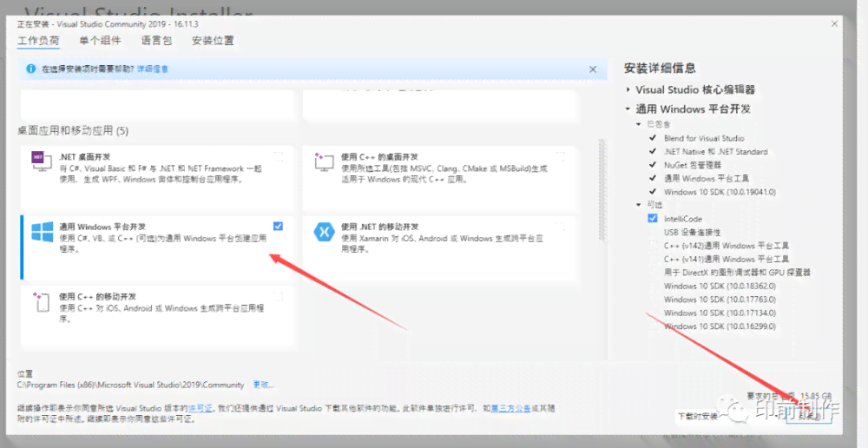868x448 pixels.
Task: Dismiss the help banner with its X
Action: tap(593, 69)
